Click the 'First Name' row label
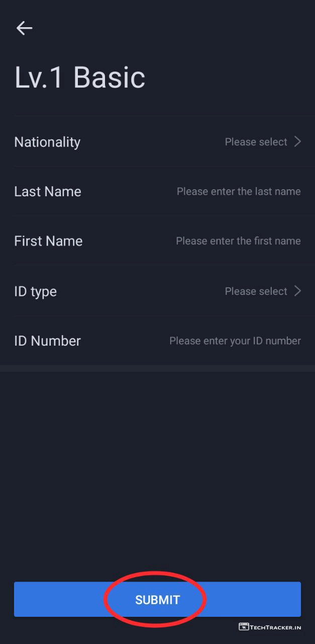This screenshot has height=644, width=315. tap(48, 241)
